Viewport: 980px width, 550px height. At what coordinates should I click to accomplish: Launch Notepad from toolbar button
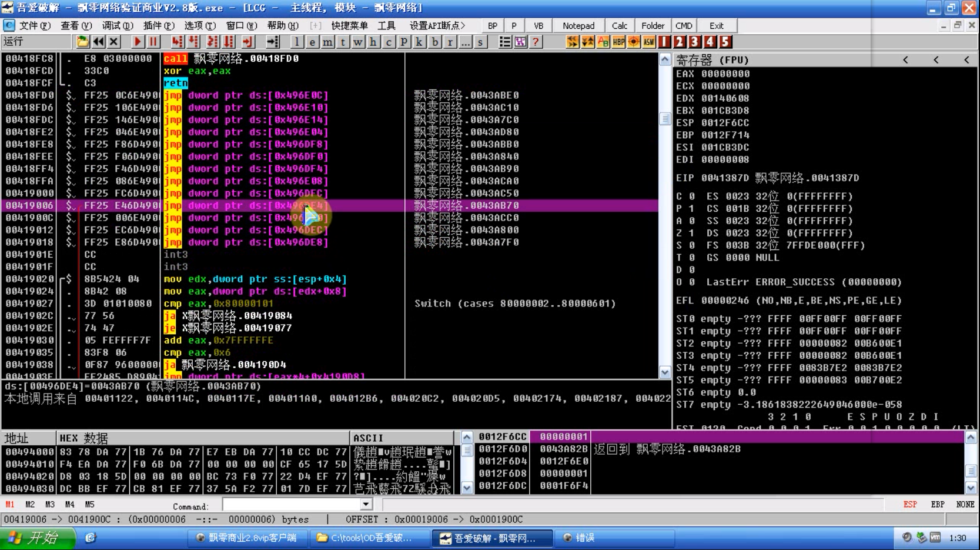point(578,25)
